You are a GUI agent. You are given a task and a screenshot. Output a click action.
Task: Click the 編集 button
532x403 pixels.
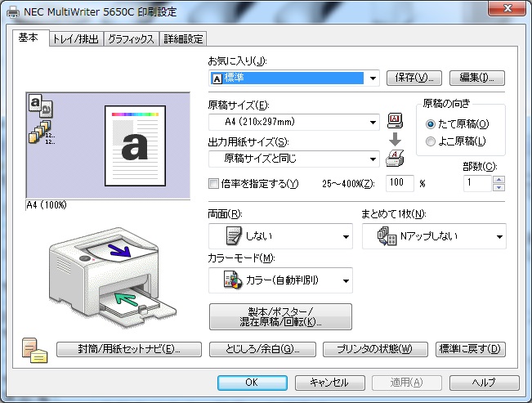477,78
